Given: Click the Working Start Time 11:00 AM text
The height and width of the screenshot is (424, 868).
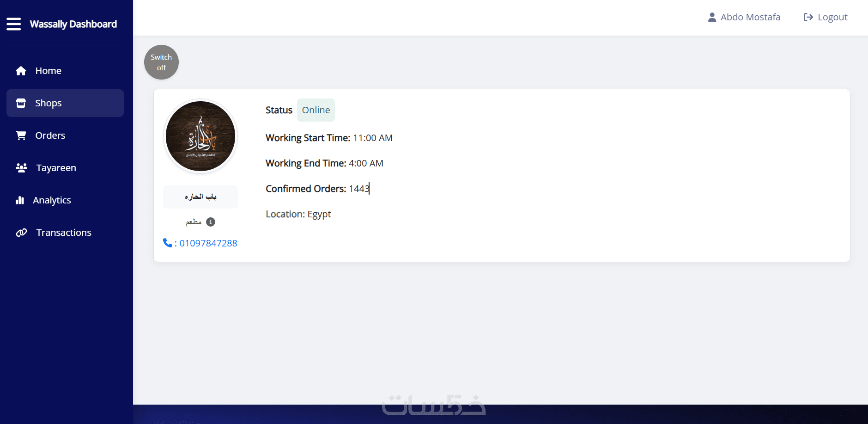Looking at the screenshot, I should (329, 138).
